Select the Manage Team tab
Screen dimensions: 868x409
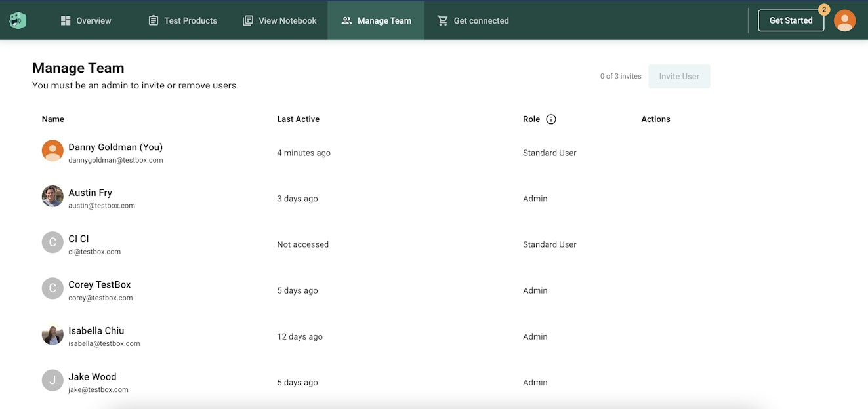[x=376, y=20]
